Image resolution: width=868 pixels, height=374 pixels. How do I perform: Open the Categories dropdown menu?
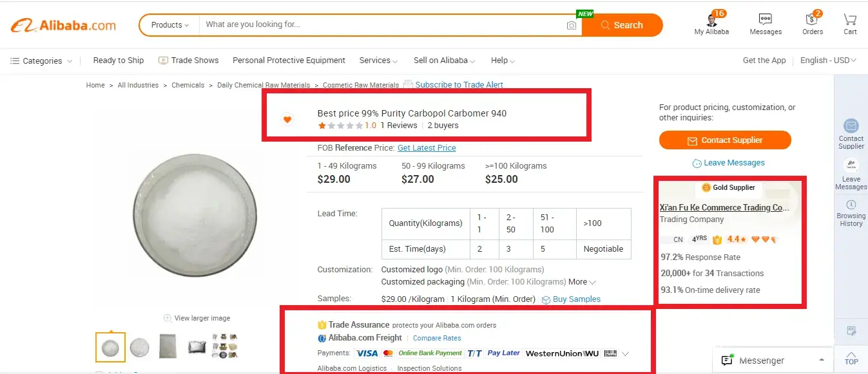click(x=41, y=61)
